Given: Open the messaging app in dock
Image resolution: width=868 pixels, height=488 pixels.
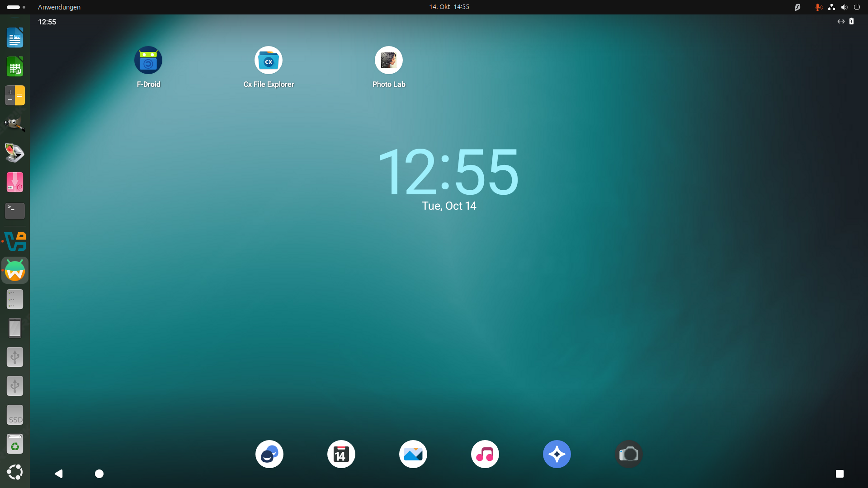Looking at the screenshot, I should point(269,454).
